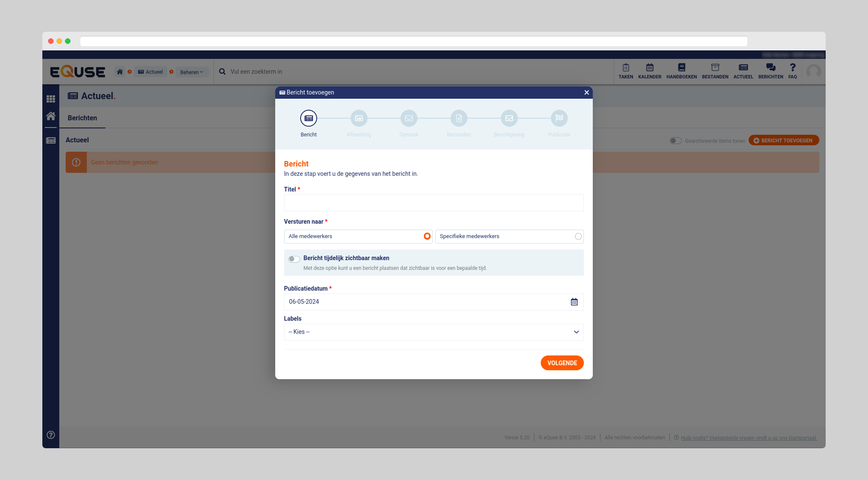Expand the Labels Kies dropdown

[434, 332]
